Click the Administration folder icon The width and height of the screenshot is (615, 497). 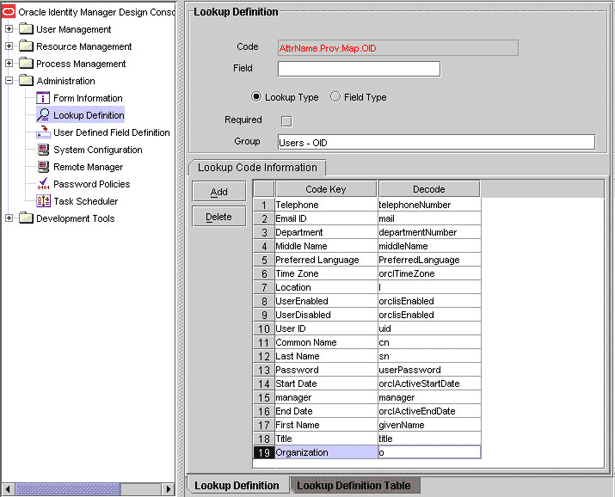[26, 80]
